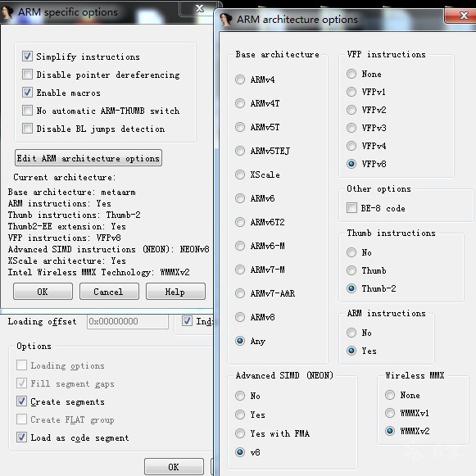The width and height of the screenshot is (476, 476).
Task: Choose VFPv2 instructions option
Action: [351, 110]
